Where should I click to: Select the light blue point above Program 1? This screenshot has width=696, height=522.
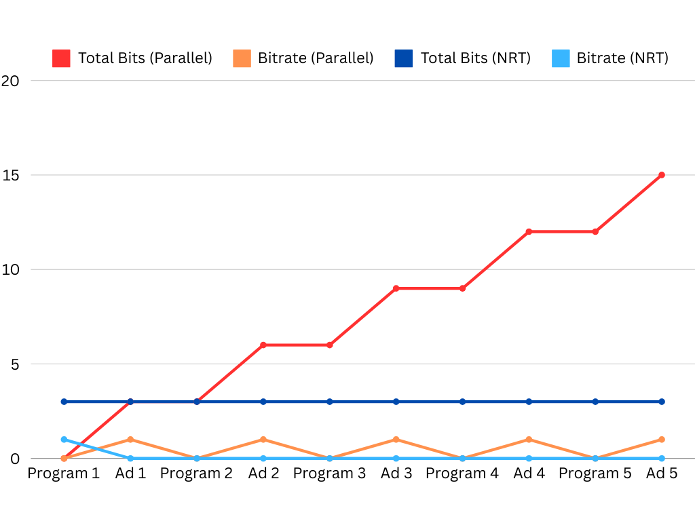click(x=64, y=439)
